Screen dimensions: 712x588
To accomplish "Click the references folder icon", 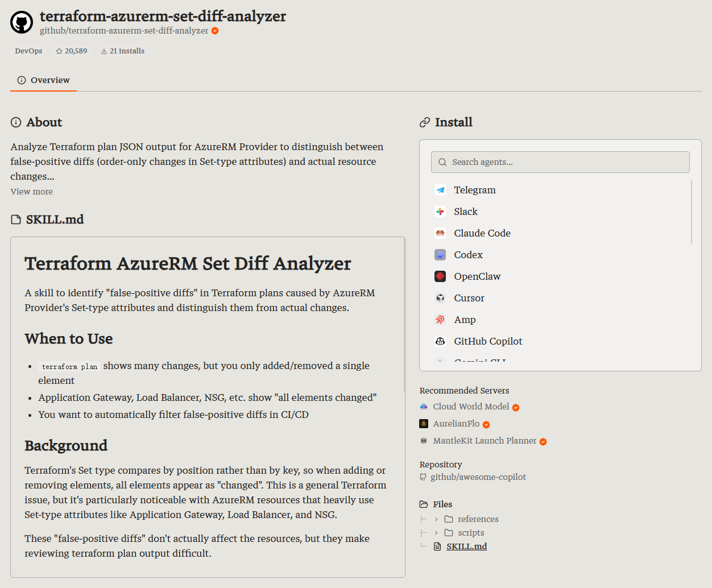I will point(449,519).
